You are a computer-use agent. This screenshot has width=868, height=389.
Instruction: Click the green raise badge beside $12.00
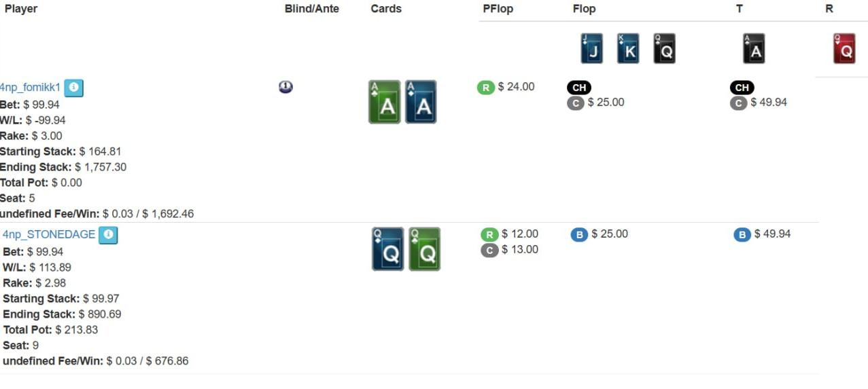point(489,235)
